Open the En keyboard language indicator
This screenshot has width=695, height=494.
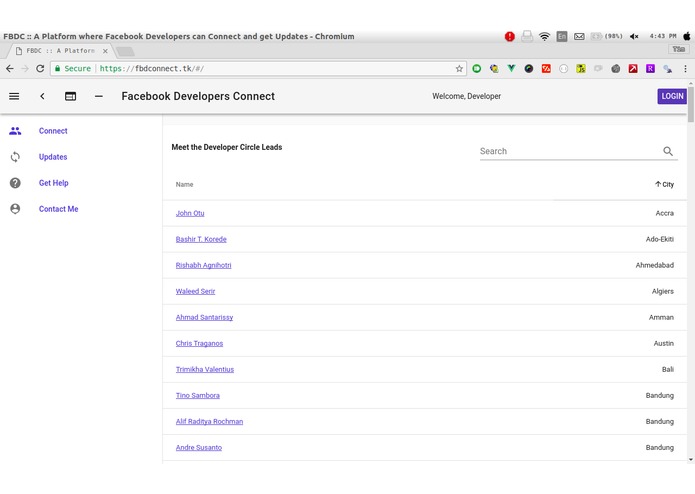click(562, 36)
